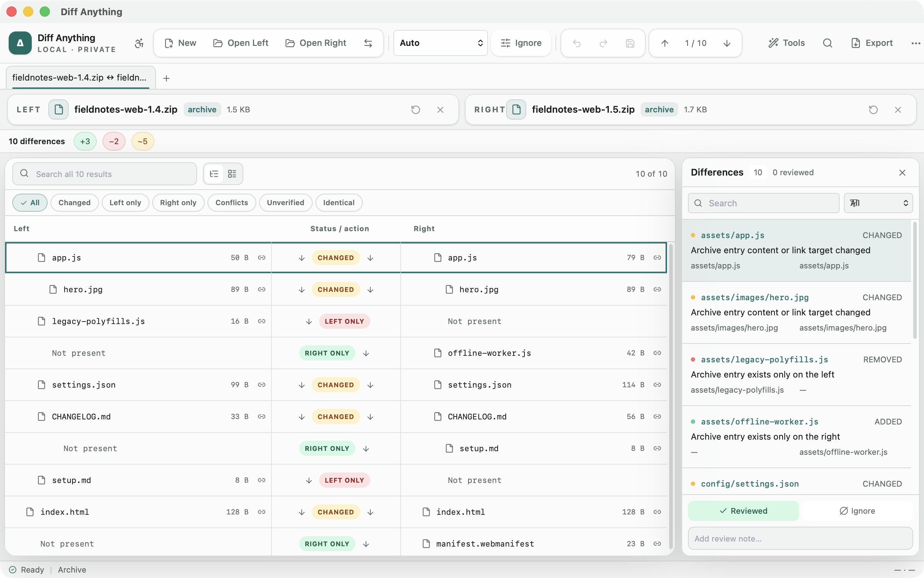Select the index.html row on left
The width and height of the screenshot is (924, 578).
138,512
